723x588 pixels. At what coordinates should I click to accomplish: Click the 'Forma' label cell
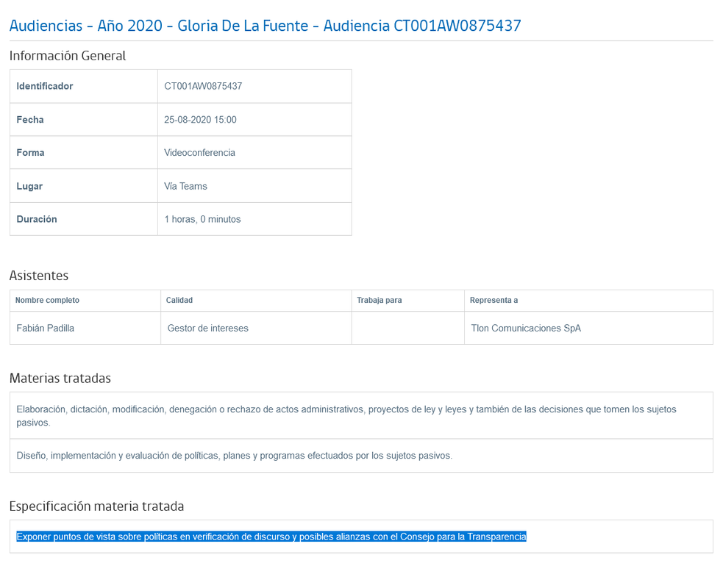[x=84, y=153]
